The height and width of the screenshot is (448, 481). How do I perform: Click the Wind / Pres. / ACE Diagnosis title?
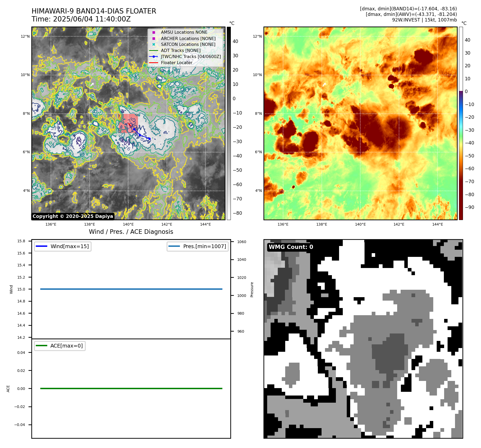click(x=131, y=232)
